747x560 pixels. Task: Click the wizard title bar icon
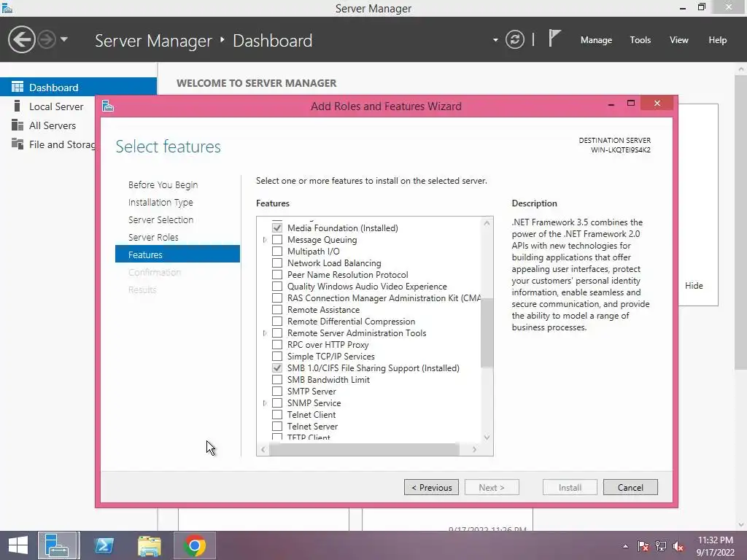[108, 106]
